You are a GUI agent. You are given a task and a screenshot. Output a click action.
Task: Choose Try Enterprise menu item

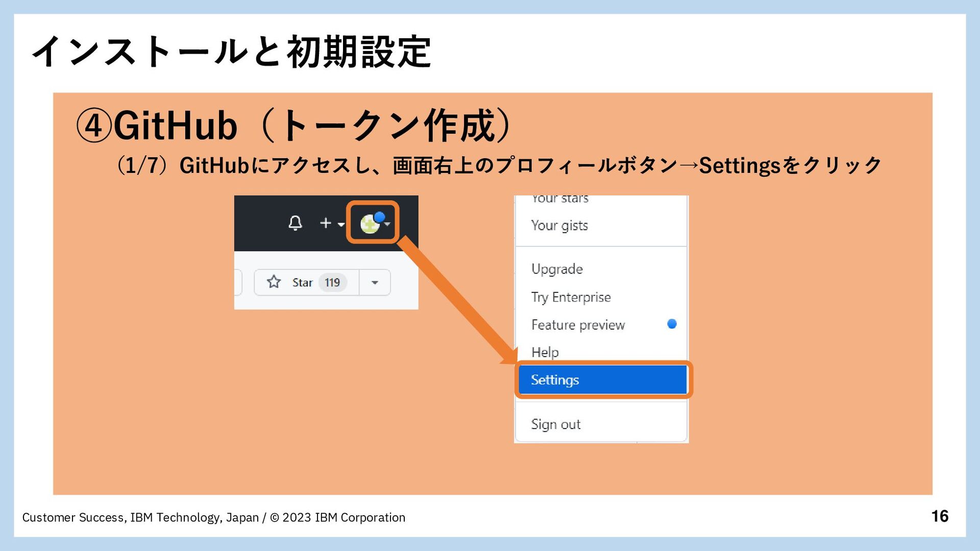click(571, 297)
